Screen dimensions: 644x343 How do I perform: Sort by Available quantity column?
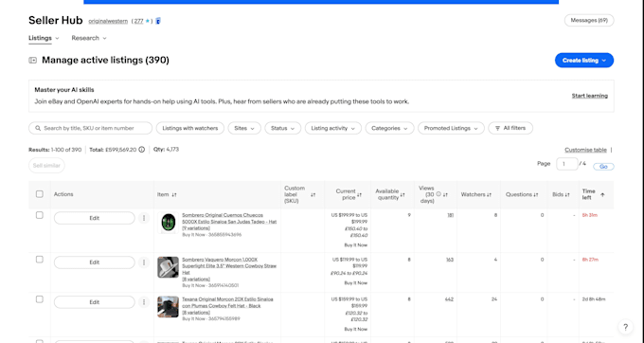[402, 194]
